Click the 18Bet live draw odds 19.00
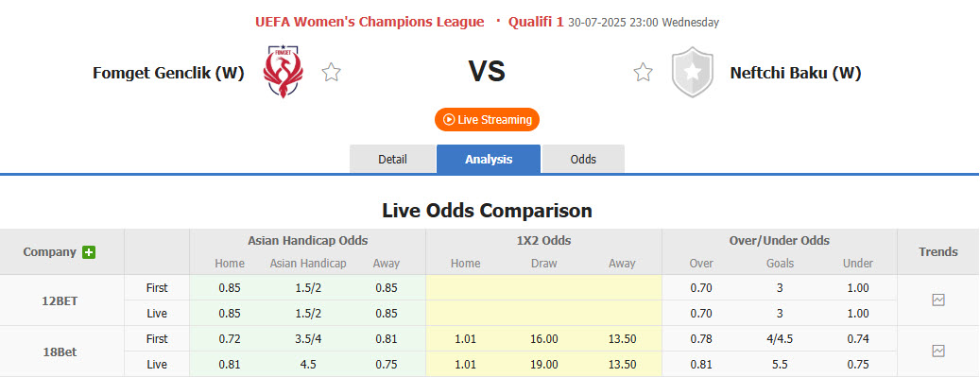980x377 pixels. [542, 365]
